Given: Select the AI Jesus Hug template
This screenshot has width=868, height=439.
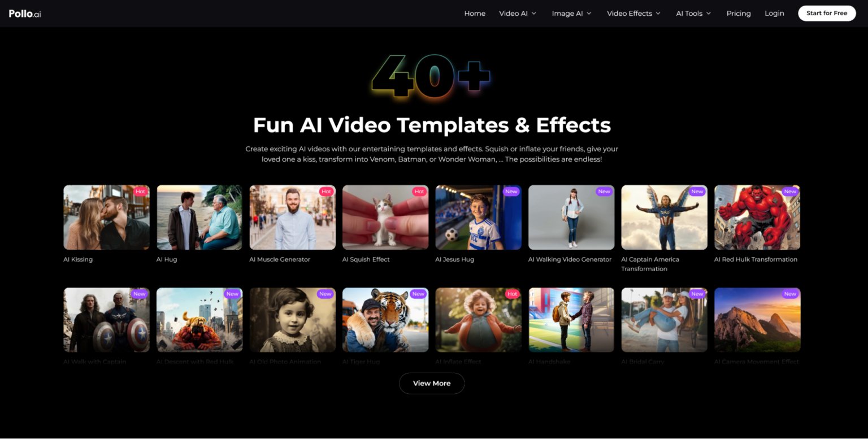Looking at the screenshot, I should point(478,217).
